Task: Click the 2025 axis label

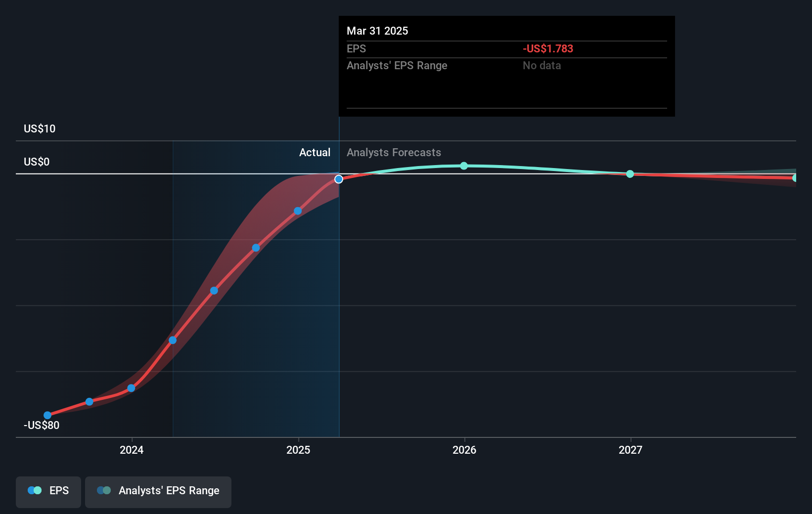Action: click(298, 450)
